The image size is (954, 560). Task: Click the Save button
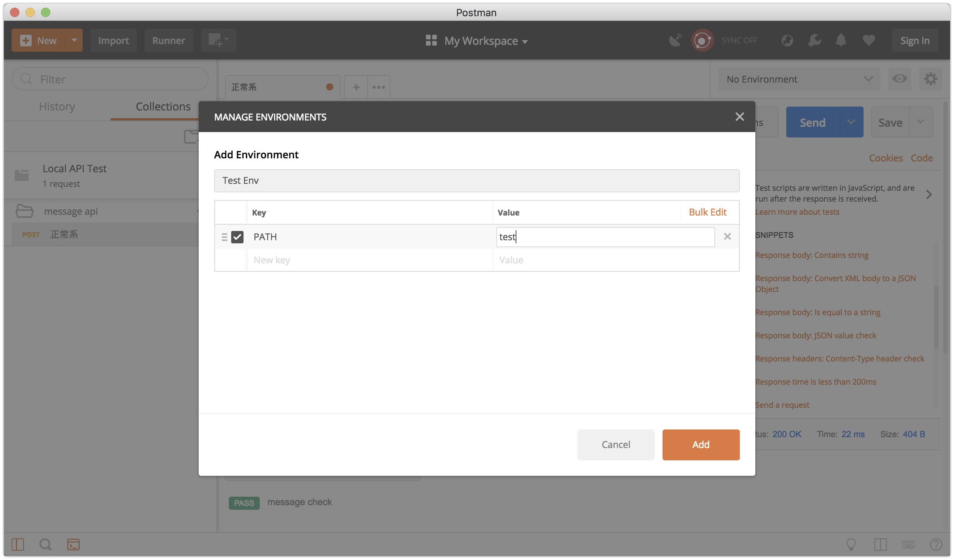click(890, 122)
